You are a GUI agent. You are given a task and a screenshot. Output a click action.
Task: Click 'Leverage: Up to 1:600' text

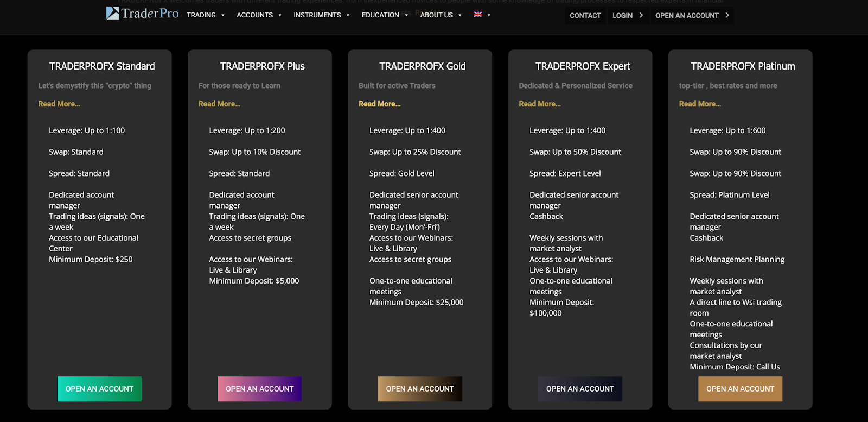pyautogui.click(x=727, y=130)
